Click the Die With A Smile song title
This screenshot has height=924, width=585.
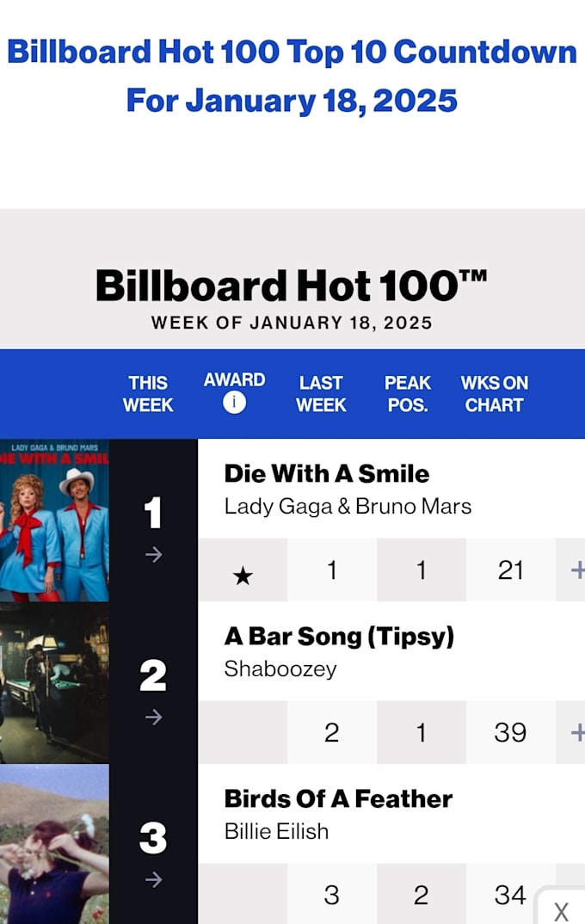(x=325, y=473)
